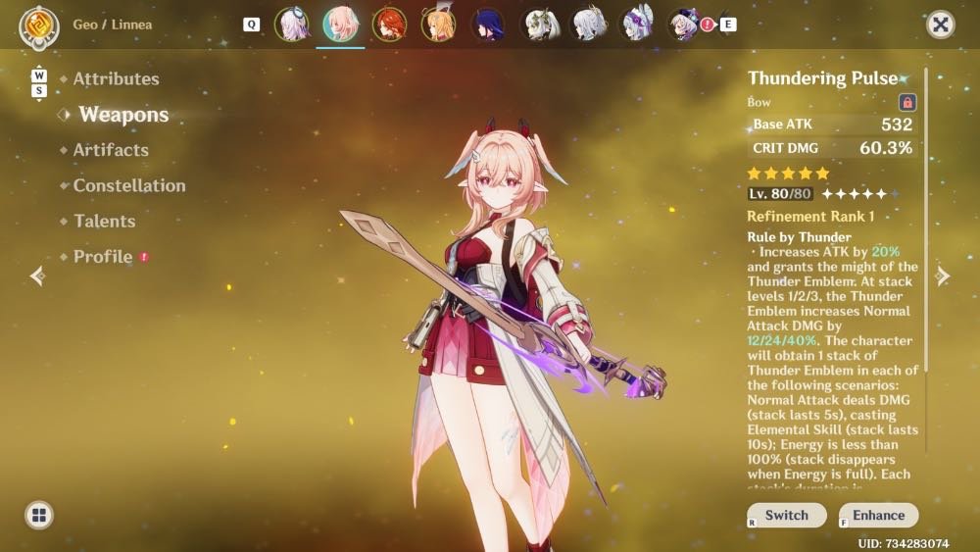Select the red-haired character portrait
The image size is (980, 552).
(x=389, y=25)
